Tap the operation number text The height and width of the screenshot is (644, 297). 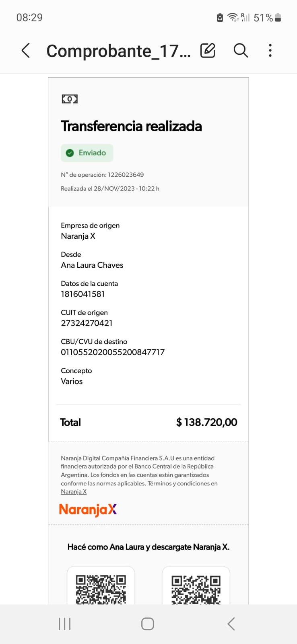pyautogui.click(x=102, y=175)
